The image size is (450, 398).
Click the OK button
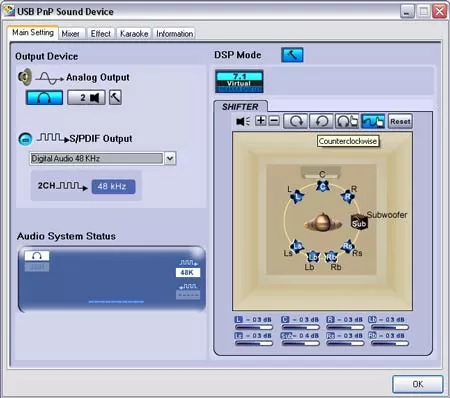coord(418,384)
